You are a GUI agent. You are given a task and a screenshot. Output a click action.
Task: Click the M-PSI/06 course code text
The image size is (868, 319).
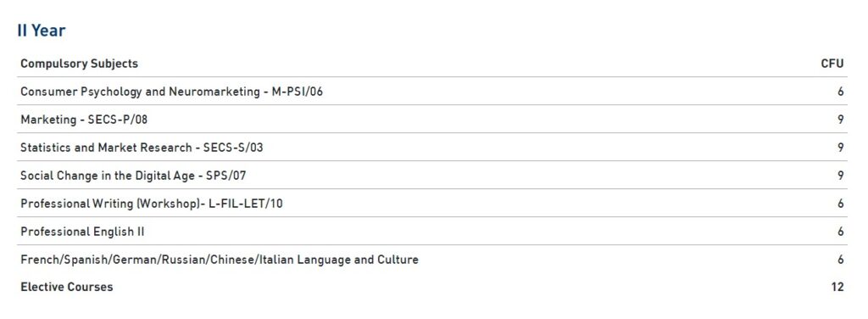pyautogui.click(x=298, y=92)
